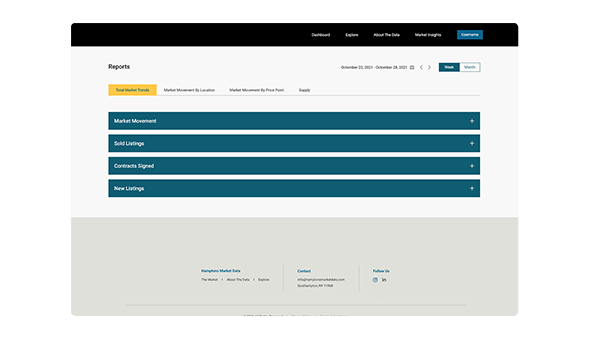
Task: Expand the New Listings section
Action: click(294, 188)
